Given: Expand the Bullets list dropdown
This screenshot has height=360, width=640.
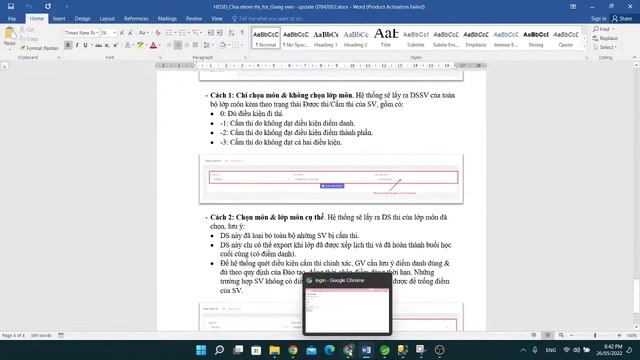Looking at the screenshot, I should pyautogui.click(x=176, y=33).
